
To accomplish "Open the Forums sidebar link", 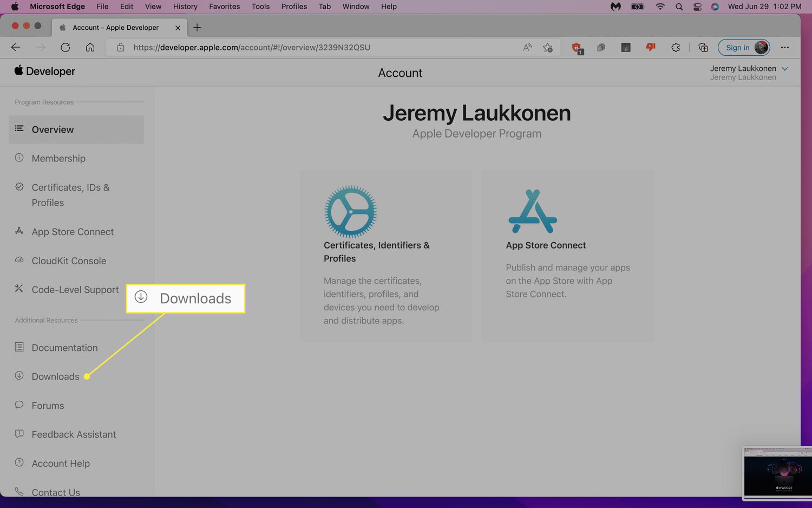I will [x=48, y=406].
